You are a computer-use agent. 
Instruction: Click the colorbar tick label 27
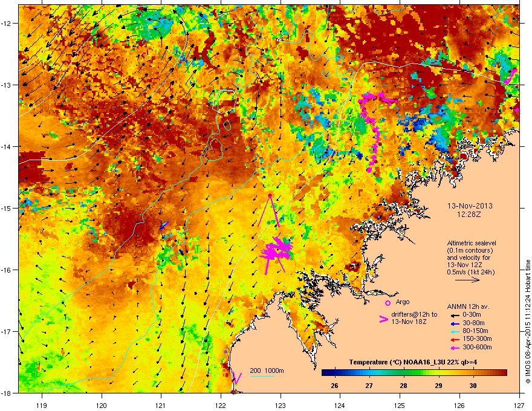click(369, 386)
